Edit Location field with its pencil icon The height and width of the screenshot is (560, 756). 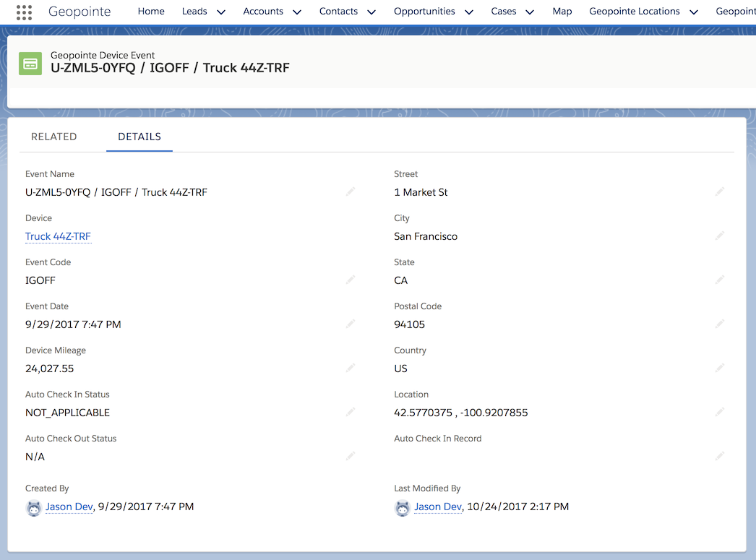point(720,412)
